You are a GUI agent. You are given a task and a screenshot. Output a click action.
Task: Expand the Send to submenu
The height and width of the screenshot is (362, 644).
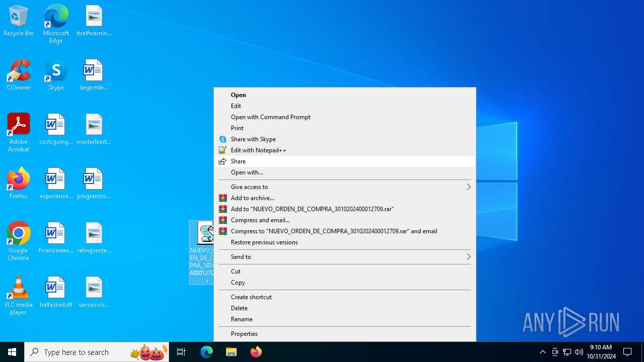coord(345,257)
